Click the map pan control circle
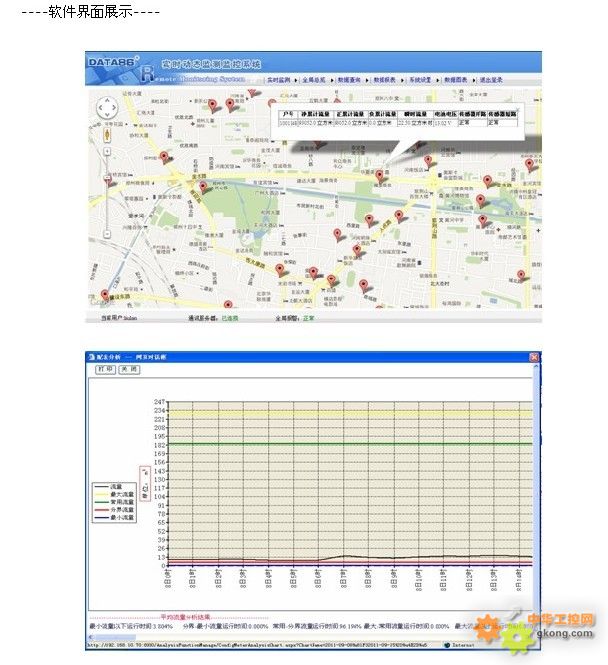The height and width of the screenshot is (665, 608). [x=107, y=108]
